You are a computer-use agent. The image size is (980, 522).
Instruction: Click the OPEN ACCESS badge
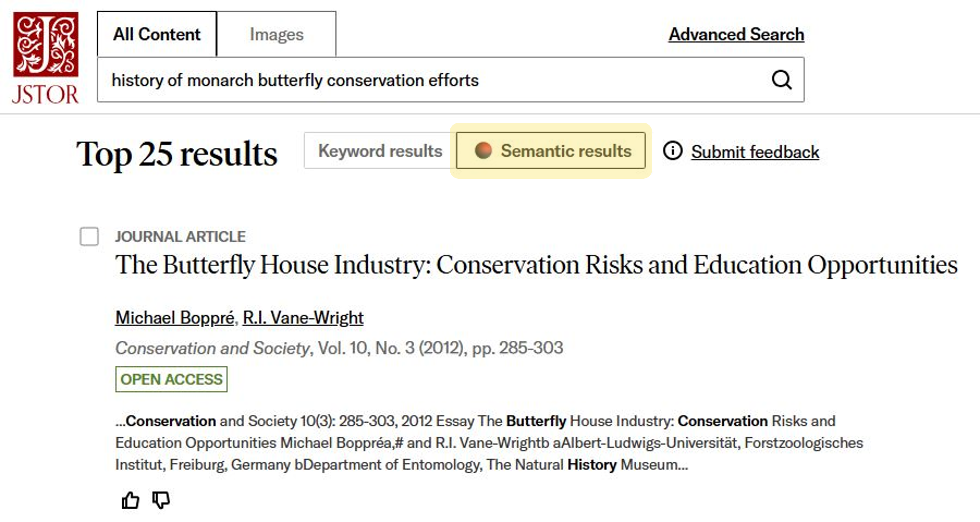pyautogui.click(x=171, y=379)
